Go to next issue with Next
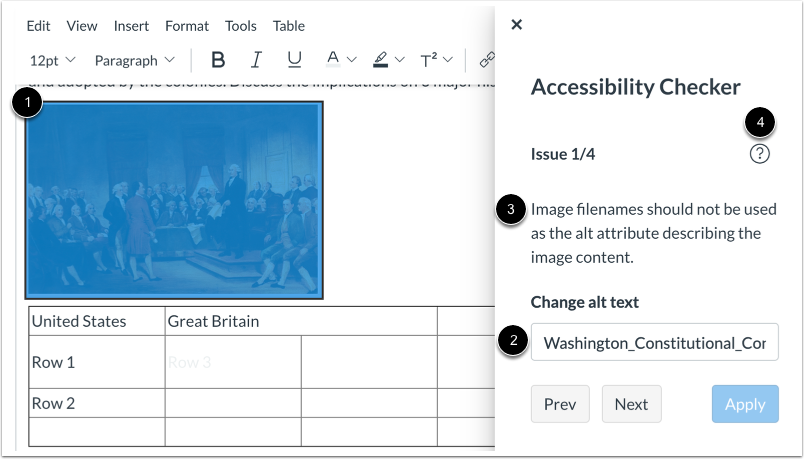Image resolution: width=804 pixels, height=459 pixels. tap(631, 404)
